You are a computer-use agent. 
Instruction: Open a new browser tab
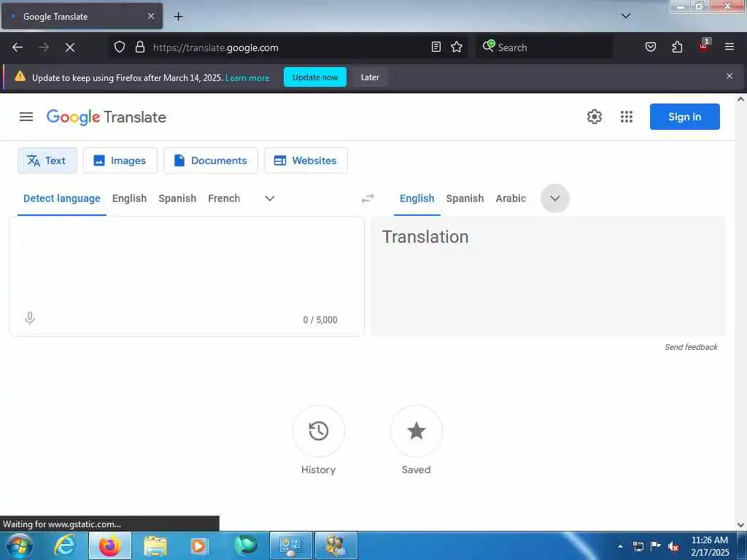tap(178, 17)
